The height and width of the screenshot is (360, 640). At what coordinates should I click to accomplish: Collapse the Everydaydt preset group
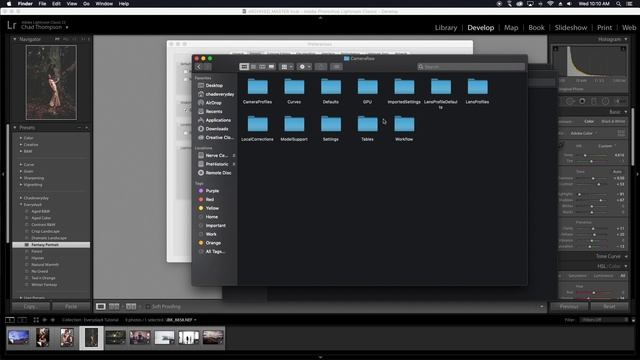(x=21, y=204)
